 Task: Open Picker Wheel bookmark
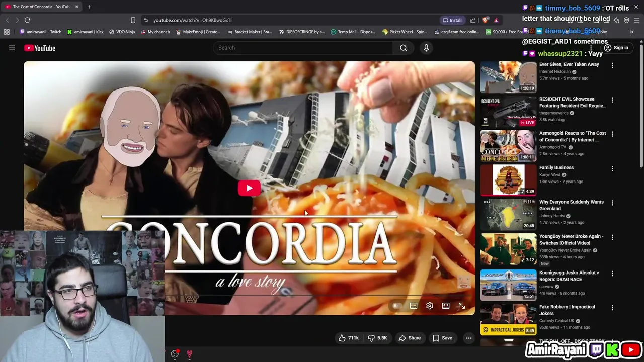click(405, 32)
